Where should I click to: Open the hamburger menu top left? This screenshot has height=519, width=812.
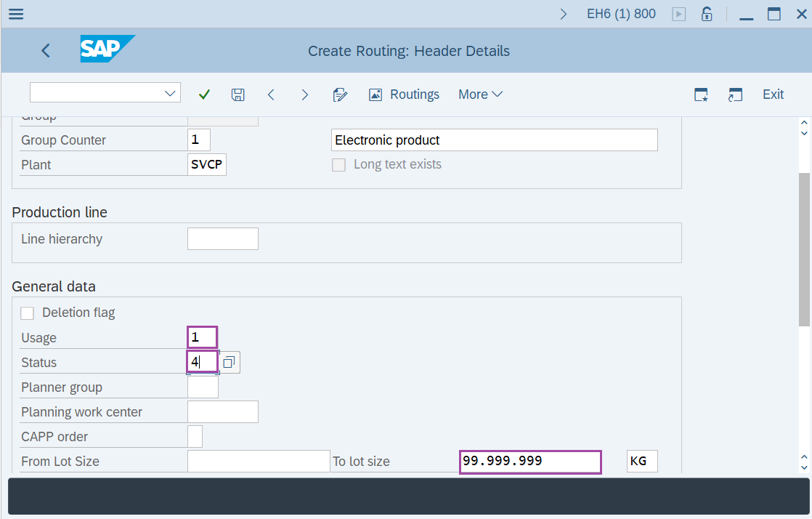pos(15,13)
